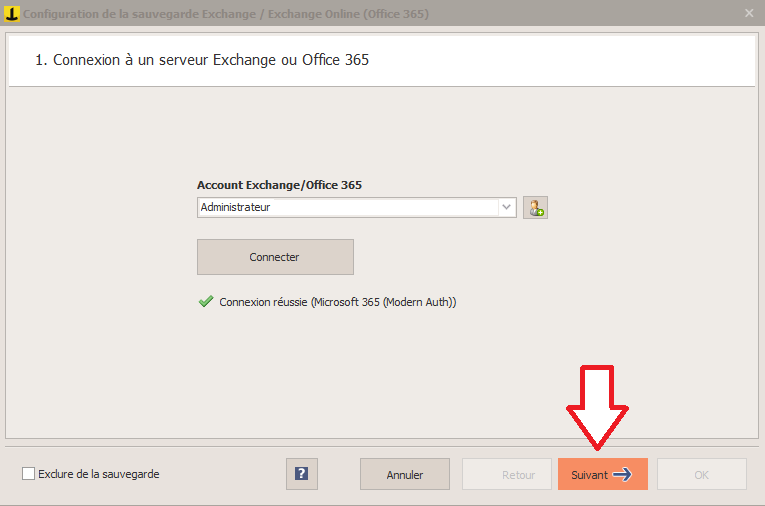
Task: Click the red annotation arrow pointing down
Action: 597,407
